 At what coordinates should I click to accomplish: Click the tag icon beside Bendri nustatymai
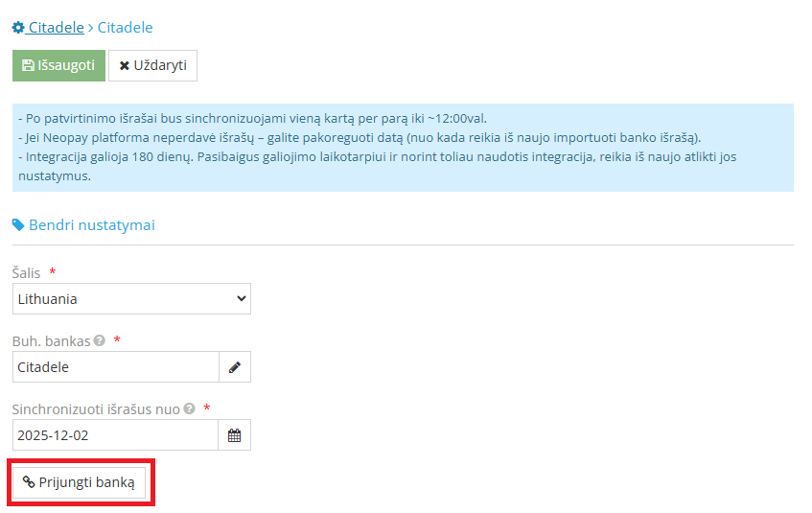click(18, 225)
